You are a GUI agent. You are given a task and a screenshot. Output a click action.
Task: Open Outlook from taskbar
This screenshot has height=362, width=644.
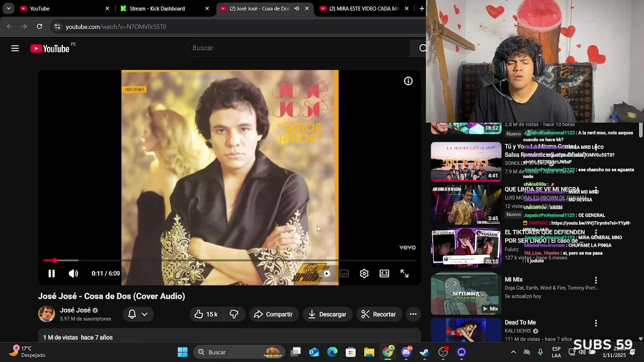pos(314,352)
